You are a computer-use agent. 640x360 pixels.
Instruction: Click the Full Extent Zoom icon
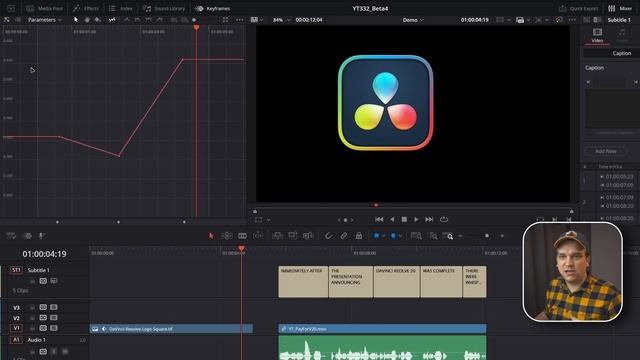(416, 236)
